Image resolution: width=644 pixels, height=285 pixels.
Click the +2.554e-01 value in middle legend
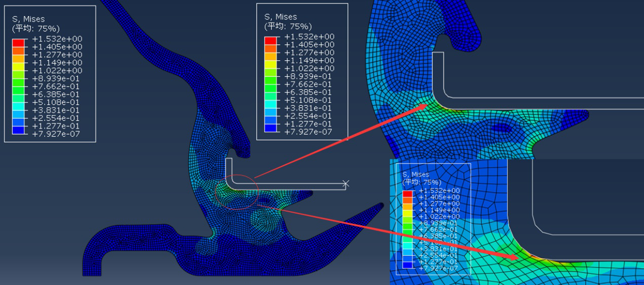(x=309, y=116)
